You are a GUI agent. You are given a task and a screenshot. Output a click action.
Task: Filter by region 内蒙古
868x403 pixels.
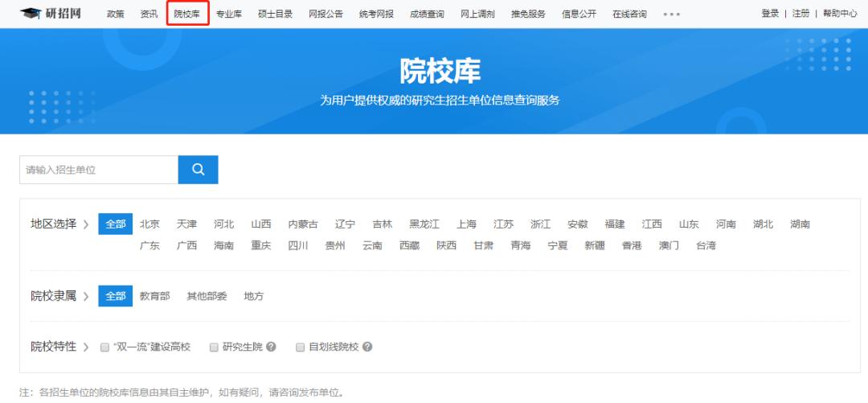pyautogui.click(x=303, y=224)
